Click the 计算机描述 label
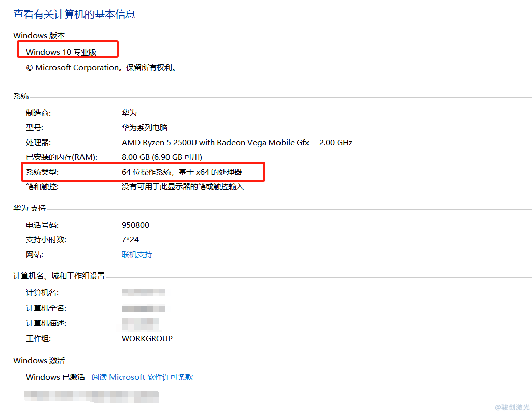The height and width of the screenshot is (411, 532). click(46, 323)
